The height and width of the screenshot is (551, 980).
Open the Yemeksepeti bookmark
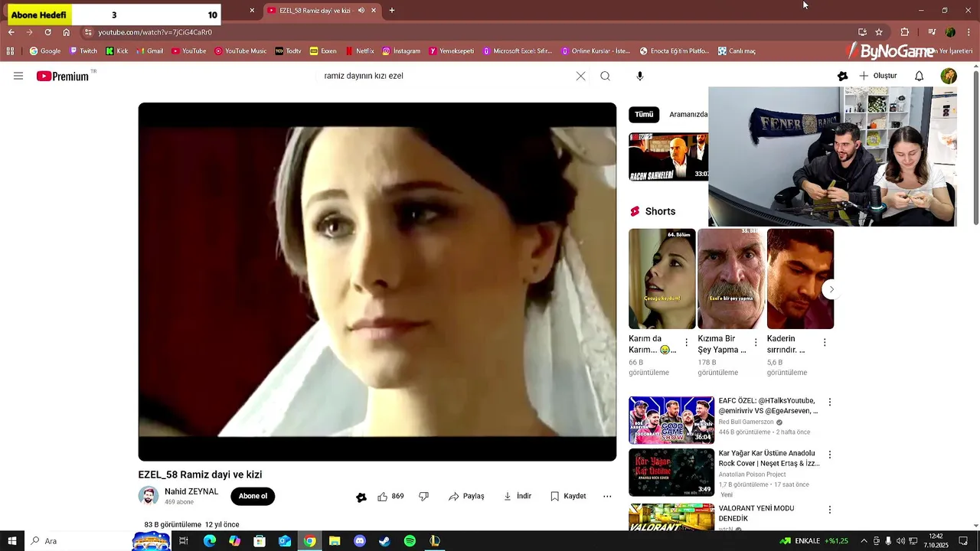pyautogui.click(x=452, y=51)
